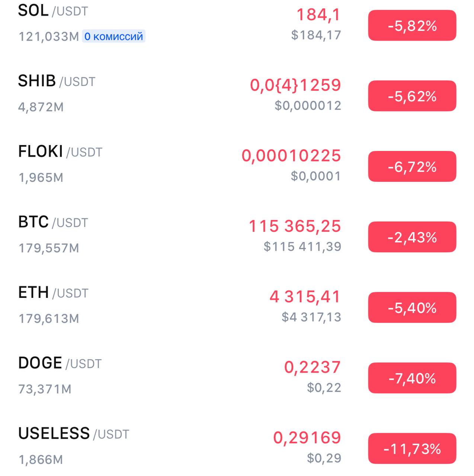This screenshot has height=476, width=474.
Task: Tap the BTC -2,43% change badge
Action: tap(412, 237)
